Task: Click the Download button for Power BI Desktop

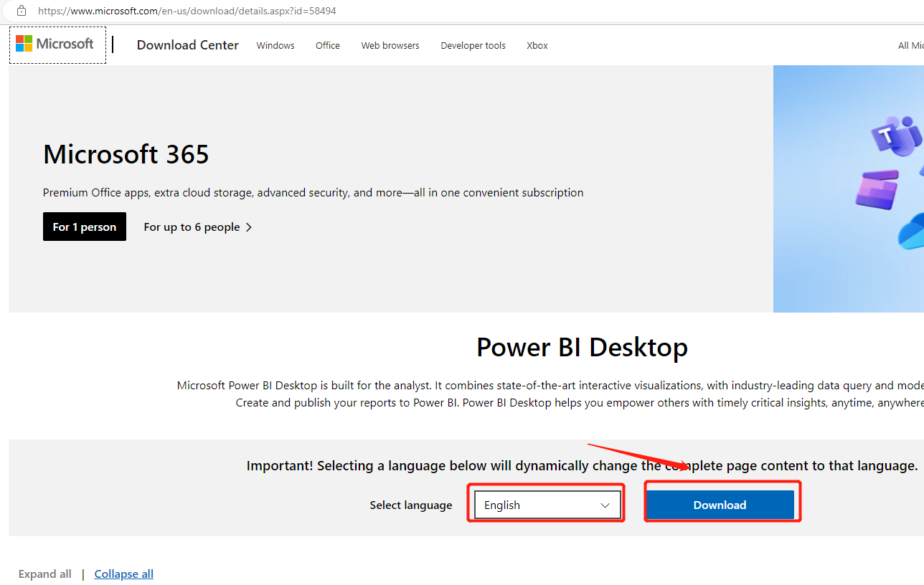Action: tap(720, 505)
